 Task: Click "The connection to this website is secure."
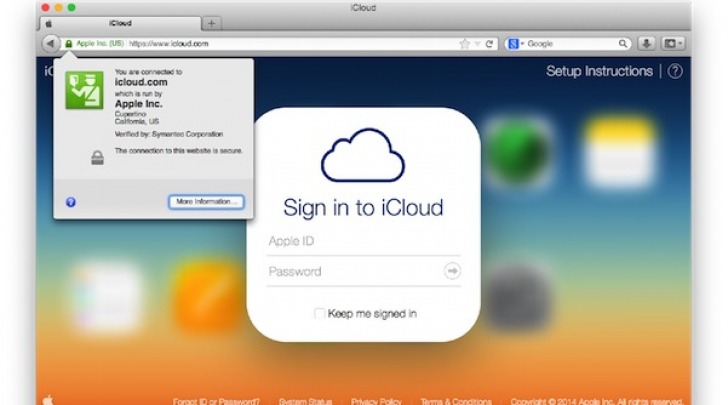coord(179,151)
